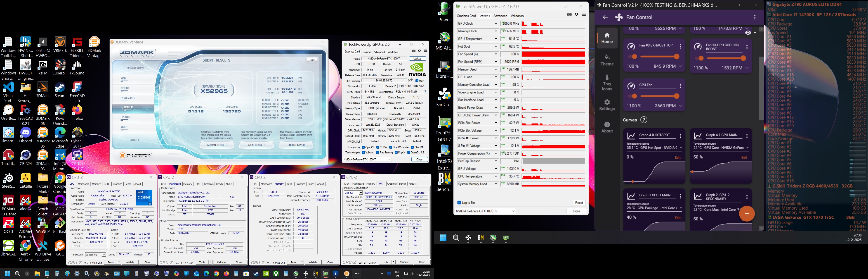Open GPU Temperature sensor dropdown in GPU-Z
The image size is (868, 279).
click(496, 39)
